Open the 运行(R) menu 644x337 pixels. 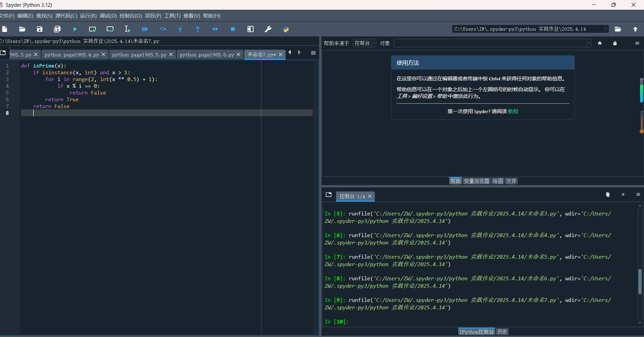[x=88, y=16]
